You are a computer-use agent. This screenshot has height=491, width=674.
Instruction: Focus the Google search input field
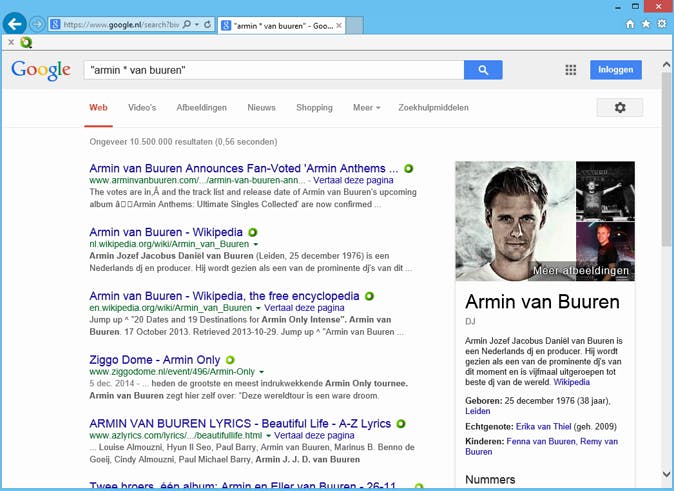274,70
